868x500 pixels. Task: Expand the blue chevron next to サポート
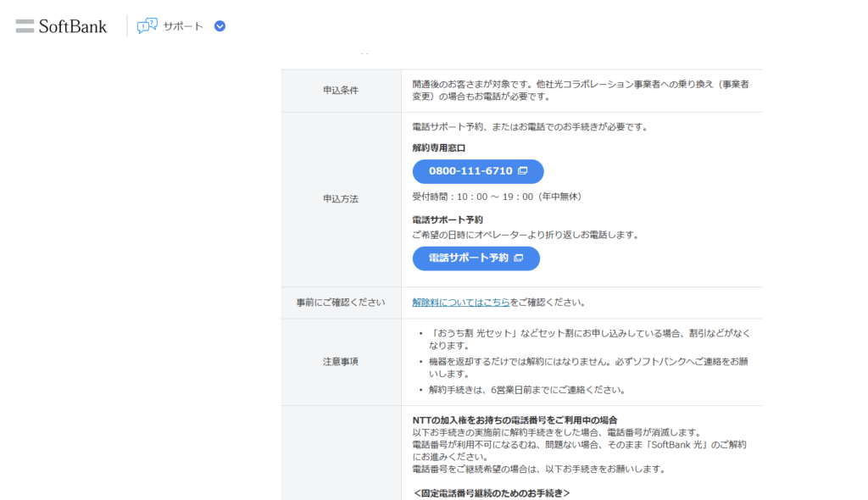[220, 26]
